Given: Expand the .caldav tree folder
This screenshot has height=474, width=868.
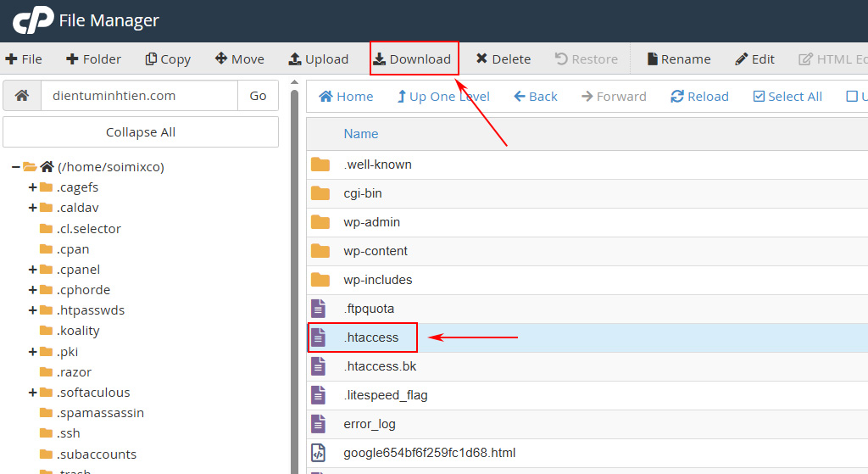Looking at the screenshot, I should [x=33, y=208].
